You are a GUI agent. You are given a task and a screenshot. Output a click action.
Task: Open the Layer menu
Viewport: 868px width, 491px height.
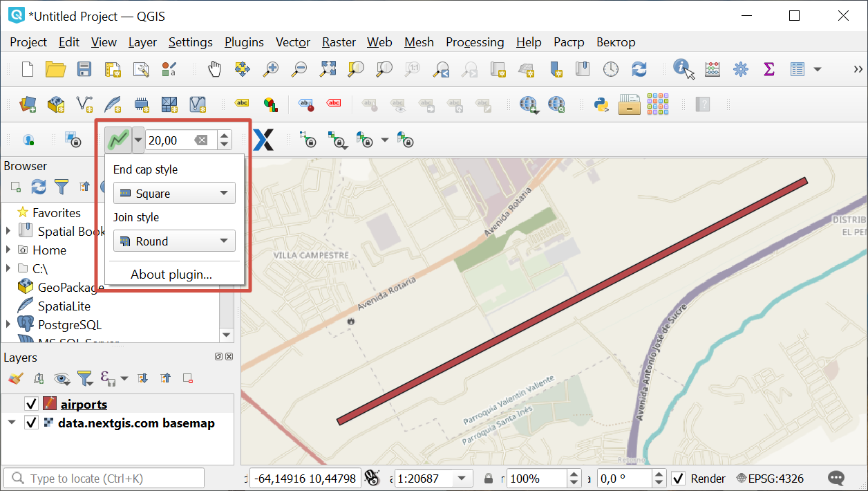(x=142, y=42)
